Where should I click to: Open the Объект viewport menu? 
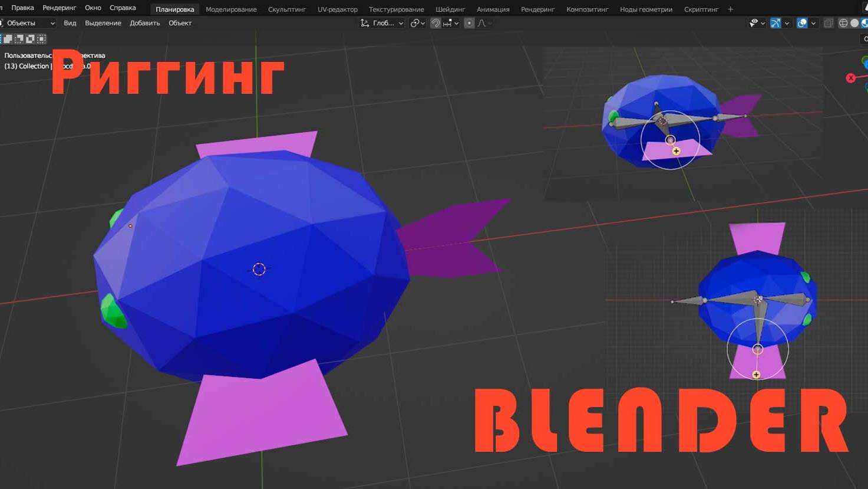pos(180,23)
